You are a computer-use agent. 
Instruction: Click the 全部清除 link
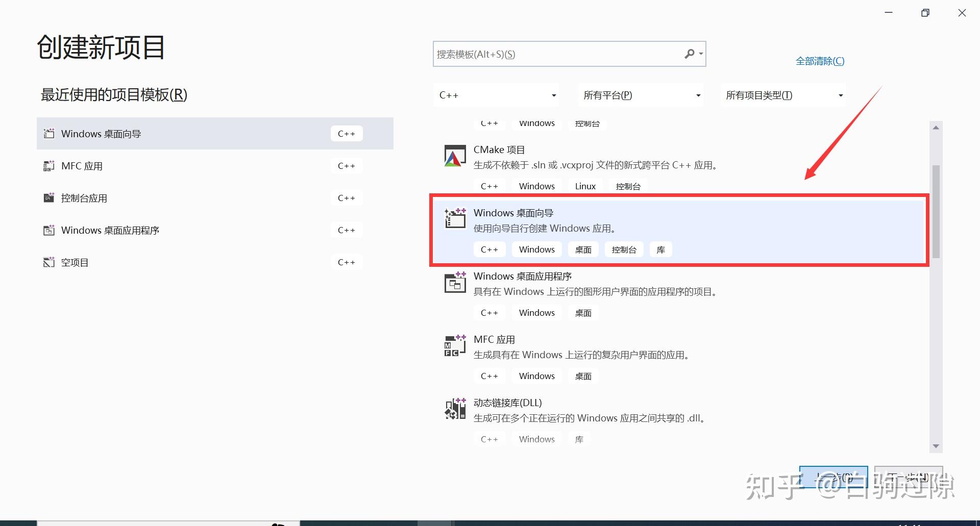pyautogui.click(x=820, y=61)
